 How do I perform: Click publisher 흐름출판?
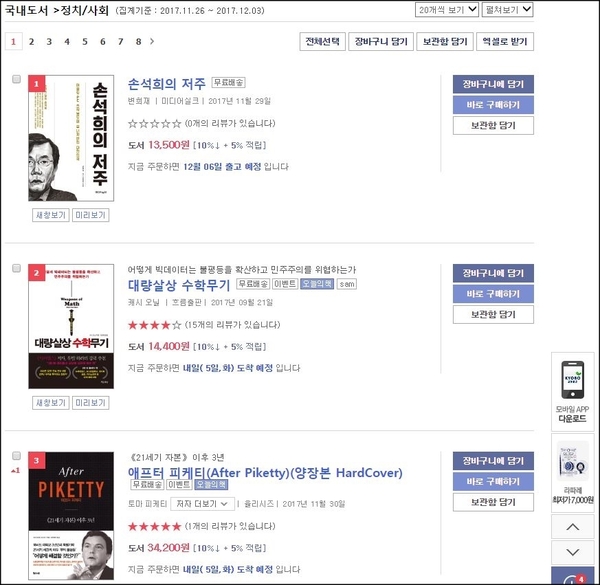pos(186,302)
